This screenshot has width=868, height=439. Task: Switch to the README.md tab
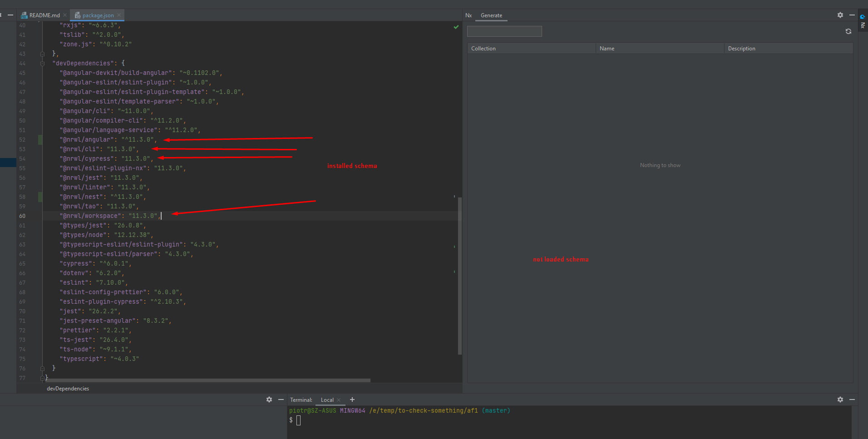coord(44,15)
